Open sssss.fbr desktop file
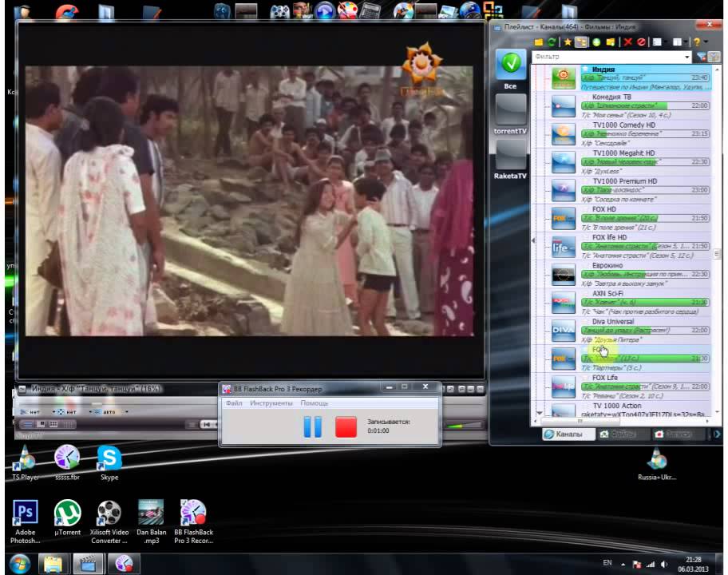Viewport: 728px width, 575px height. (x=67, y=462)
